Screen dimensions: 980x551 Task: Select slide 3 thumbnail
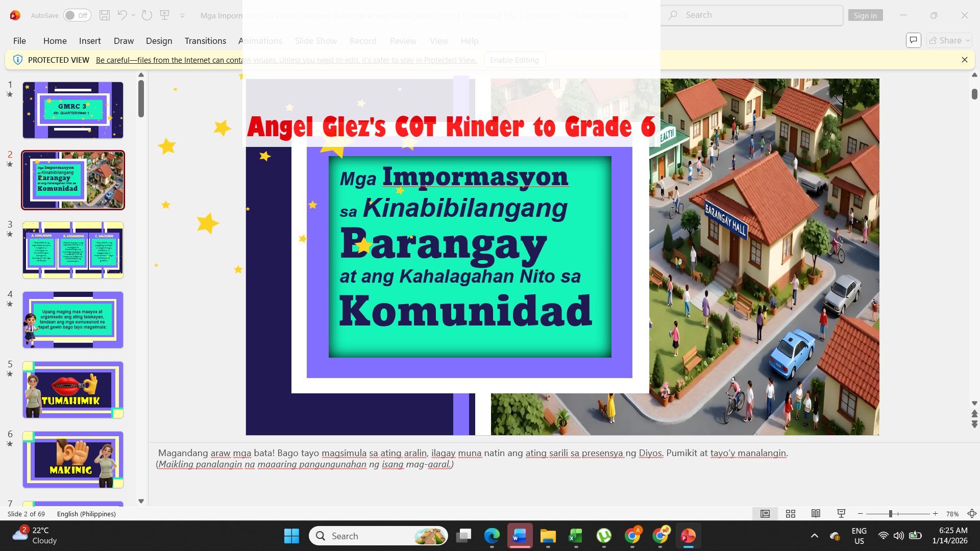point(73,250)
